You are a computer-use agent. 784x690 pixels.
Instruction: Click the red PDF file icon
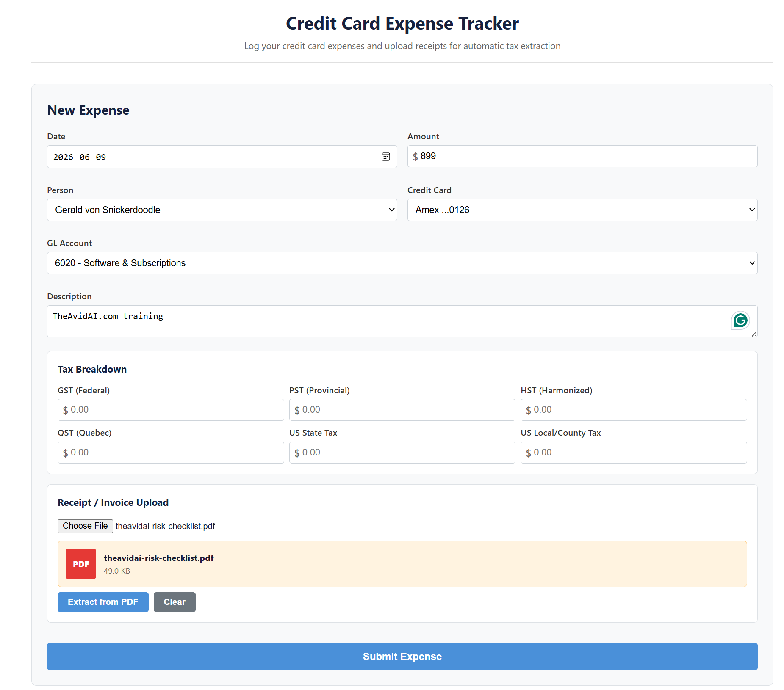(x=81, y=564)
